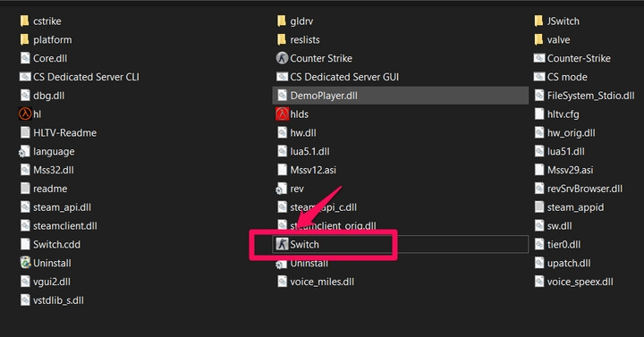644x337 pixels.
Task: Select the lua5.1.dll file
Action: pos(302,151)
